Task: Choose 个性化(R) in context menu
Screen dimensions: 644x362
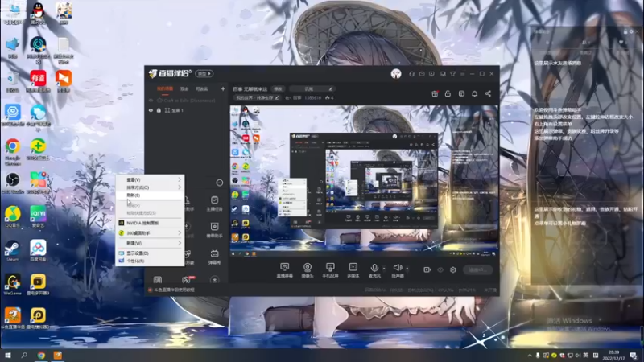Action: (x=150, y=261)
